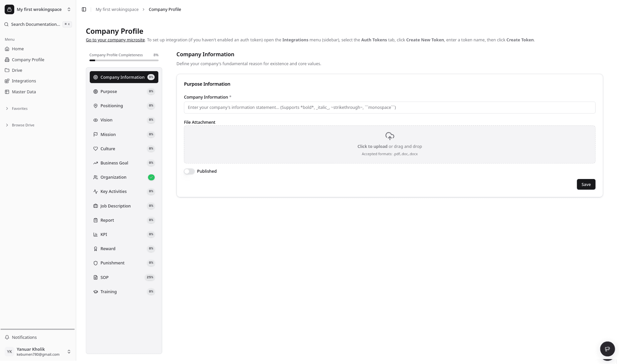Open Integrations in the sidebar menu
The image size is (620, 364).
[38, 81]
